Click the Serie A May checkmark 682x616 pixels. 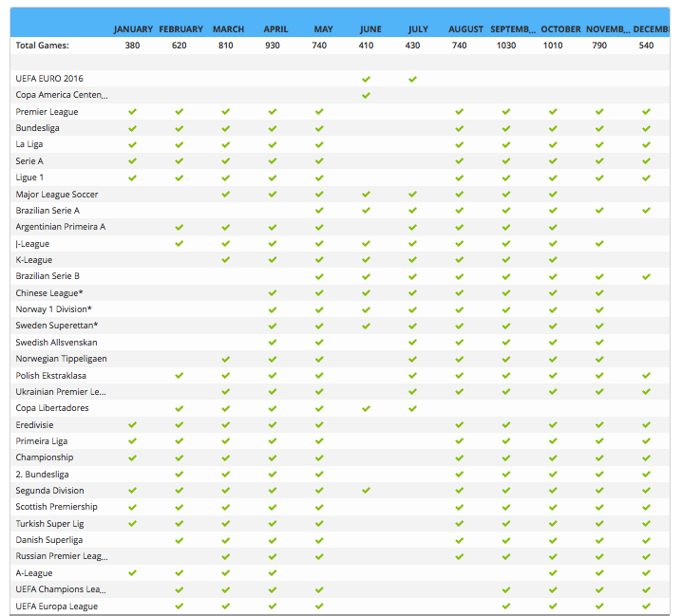(319, 161)
